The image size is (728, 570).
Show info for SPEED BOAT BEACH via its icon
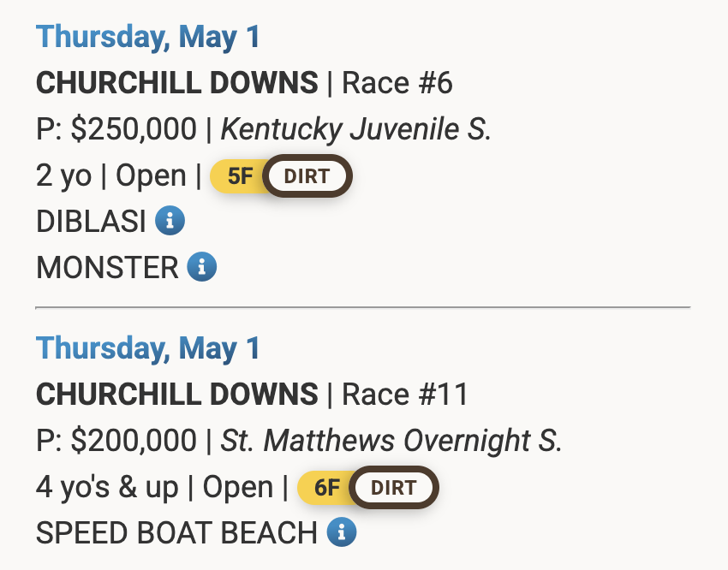click(x=342, y=533)
